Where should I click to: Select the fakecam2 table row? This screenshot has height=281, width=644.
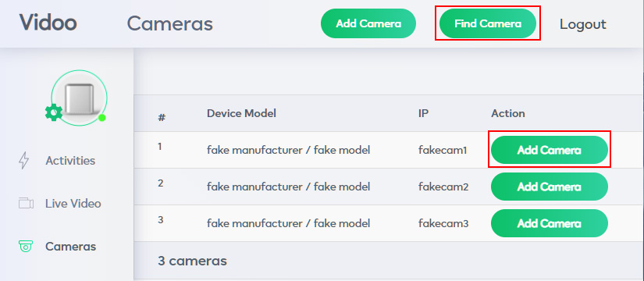point(389,187)
